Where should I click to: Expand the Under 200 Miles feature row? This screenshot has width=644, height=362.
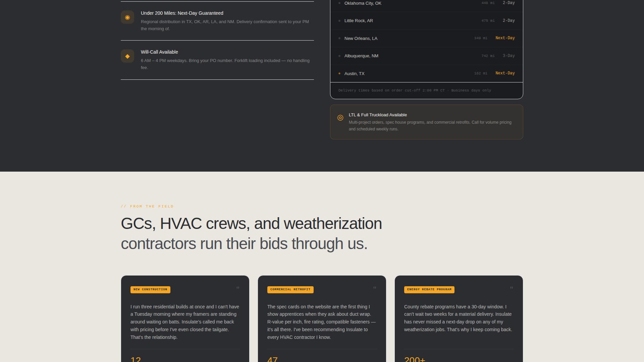pos(217,20)
